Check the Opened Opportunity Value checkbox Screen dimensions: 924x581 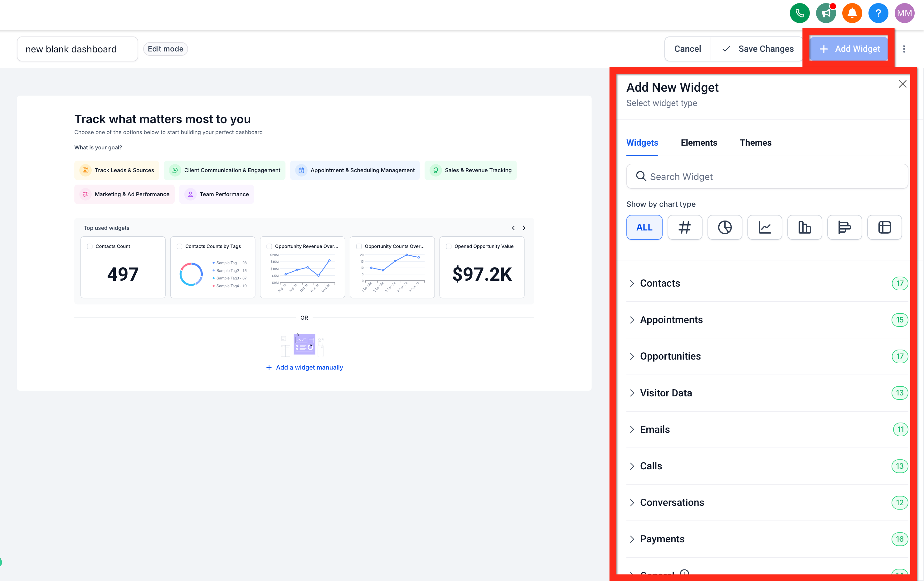pyautogui.click(x=449, y=246)
